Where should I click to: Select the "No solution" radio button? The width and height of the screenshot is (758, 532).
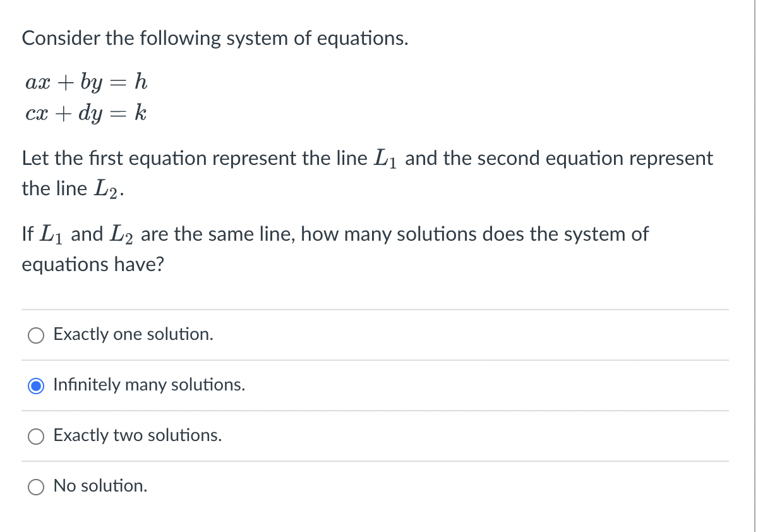click(x=36, y=487)
